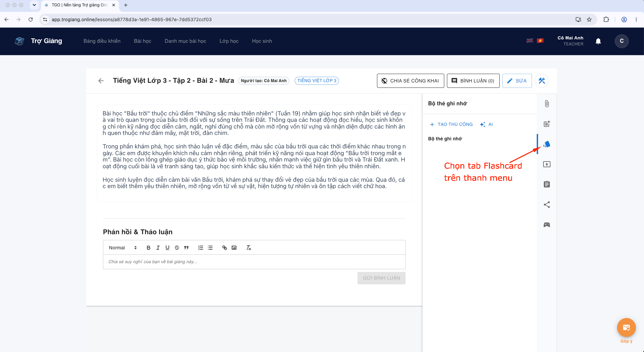Open the Góp ý feedback button

coord(627,328)
